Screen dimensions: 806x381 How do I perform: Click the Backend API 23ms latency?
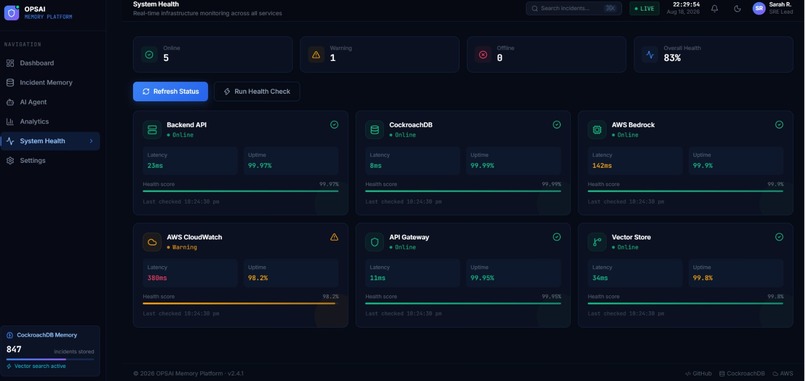click(x=155, y=166)
